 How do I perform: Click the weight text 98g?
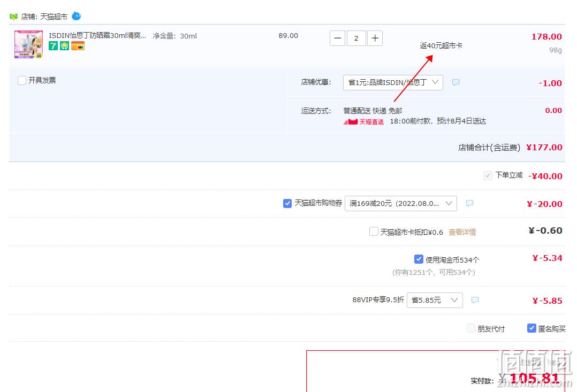tap(556, 50)
